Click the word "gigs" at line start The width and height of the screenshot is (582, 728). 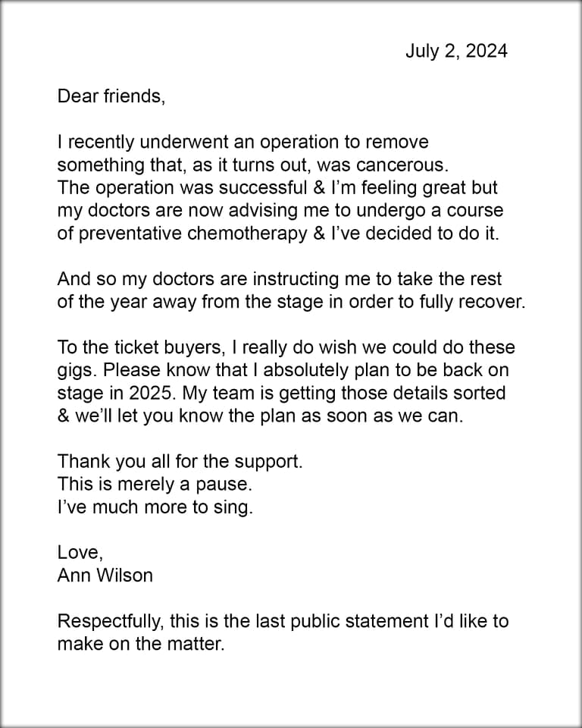tap(75, 371)
